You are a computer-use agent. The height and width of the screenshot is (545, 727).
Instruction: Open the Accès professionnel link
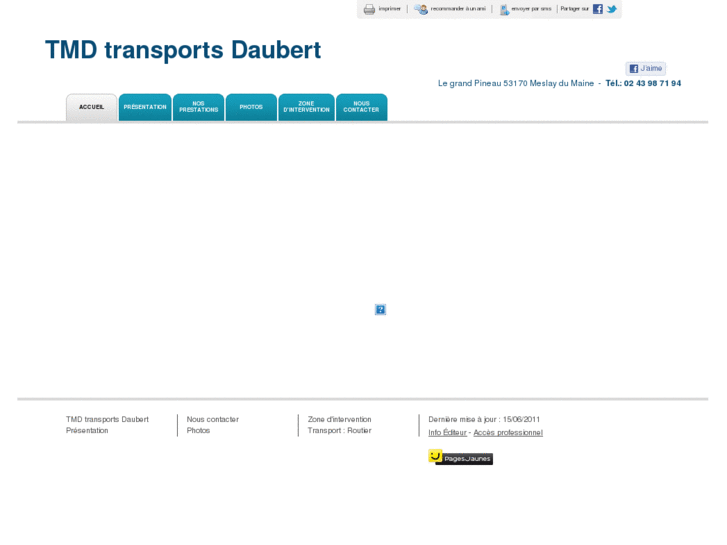508,432
